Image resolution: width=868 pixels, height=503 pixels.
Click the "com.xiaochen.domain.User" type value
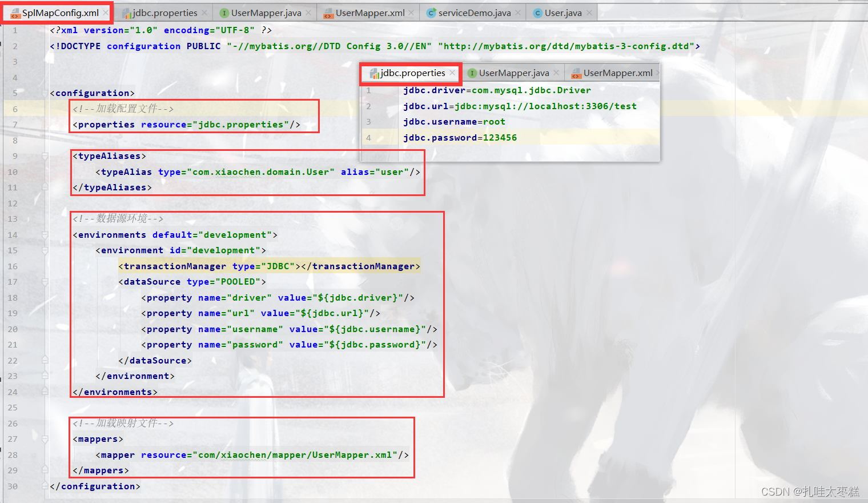[261, 172]
